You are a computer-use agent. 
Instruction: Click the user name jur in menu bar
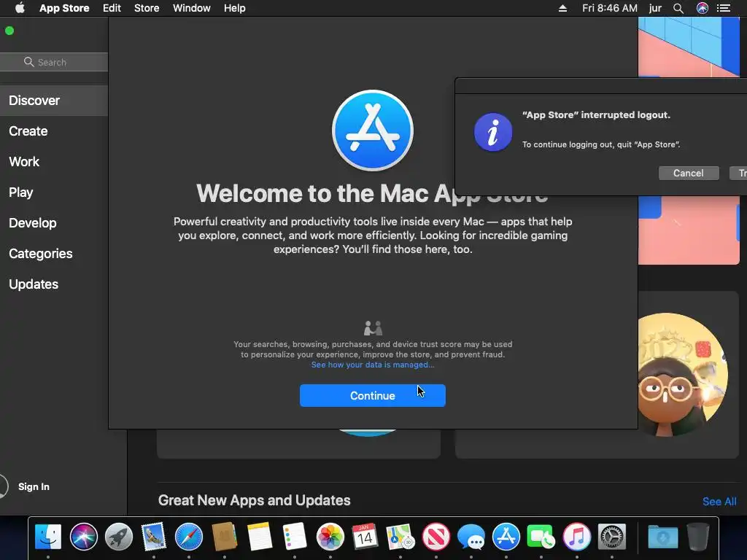pos(655,8)
